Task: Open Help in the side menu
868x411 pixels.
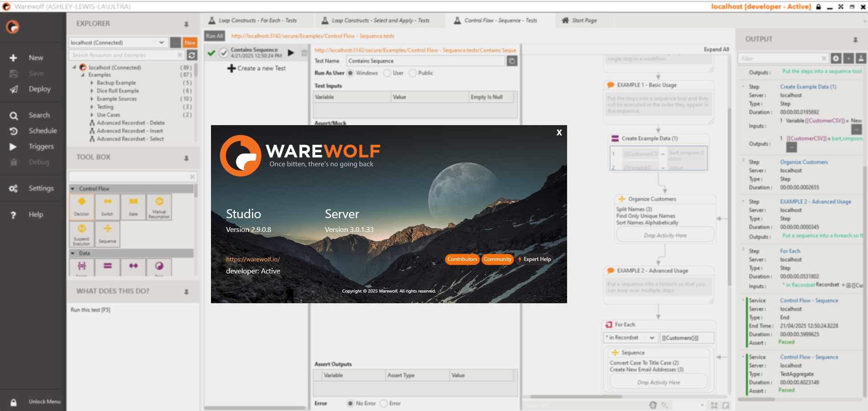Action: pyautogui.click(x=27, y=215)
